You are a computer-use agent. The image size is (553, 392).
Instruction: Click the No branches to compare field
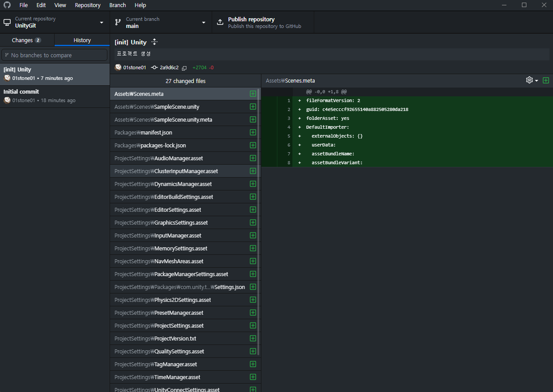(55, 55)
